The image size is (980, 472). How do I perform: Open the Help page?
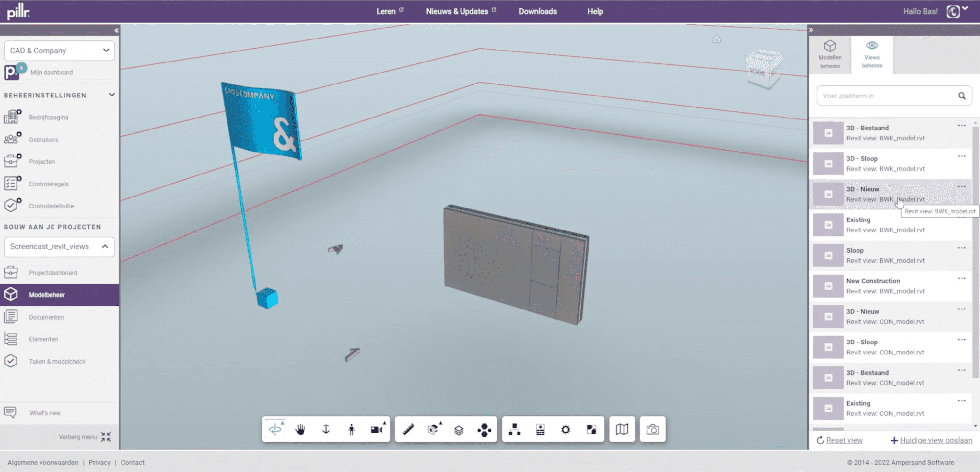tap(595, 11)
